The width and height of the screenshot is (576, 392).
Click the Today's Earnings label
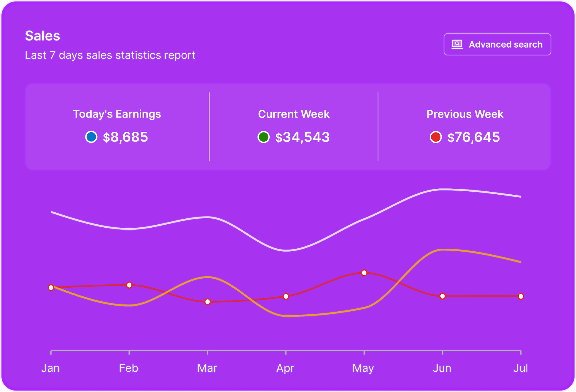pos(117,114)
